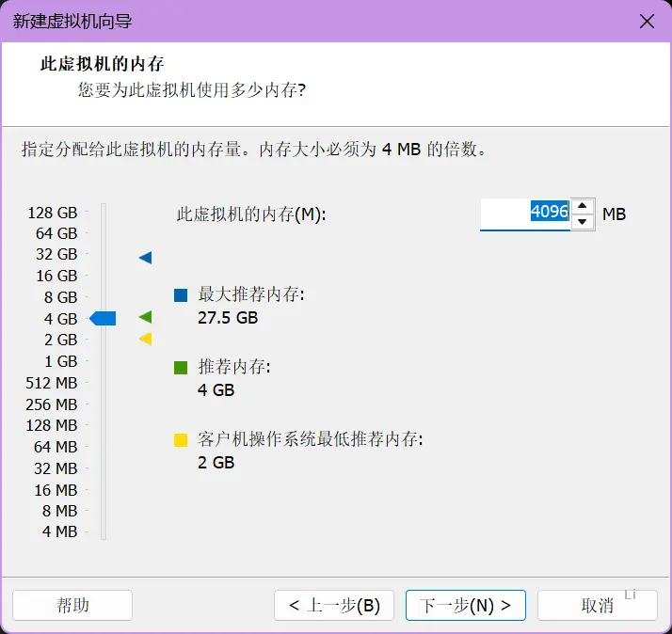Click the 16 MB scale label

click(x=56, y=490)
